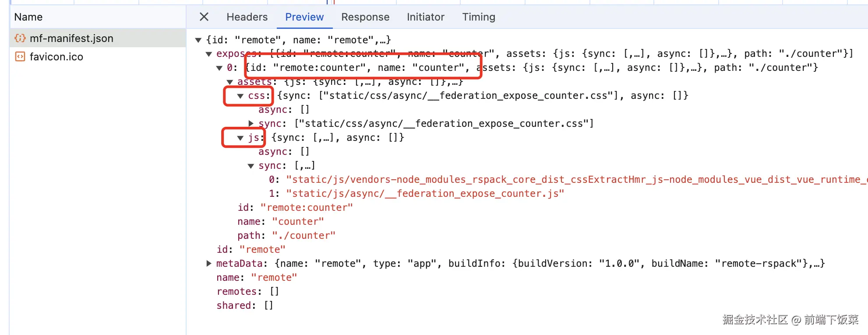This screenshot has width=868, height=335.
Task: Select mf-manifest.json in the request list
Action: (x=71, y=38)
